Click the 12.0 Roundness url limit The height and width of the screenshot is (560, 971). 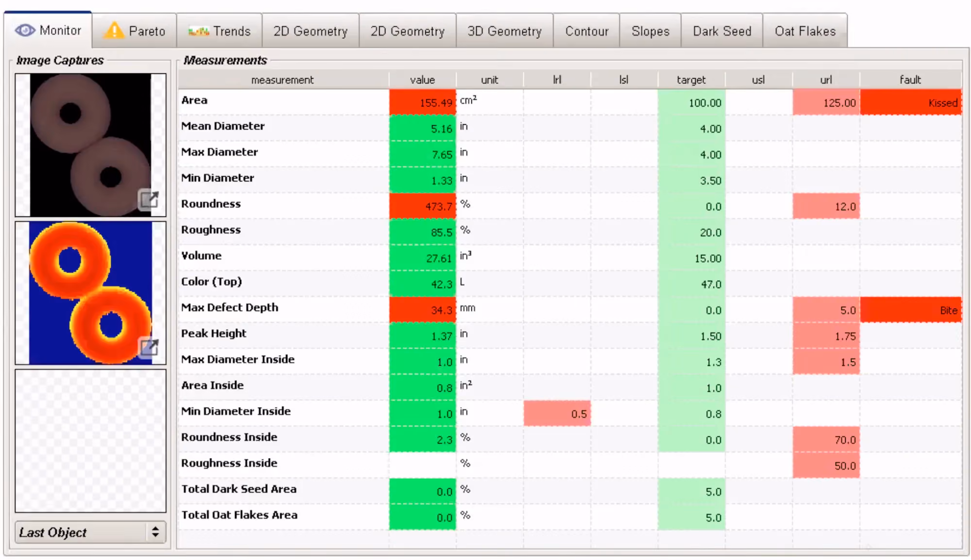click(826, 206)
